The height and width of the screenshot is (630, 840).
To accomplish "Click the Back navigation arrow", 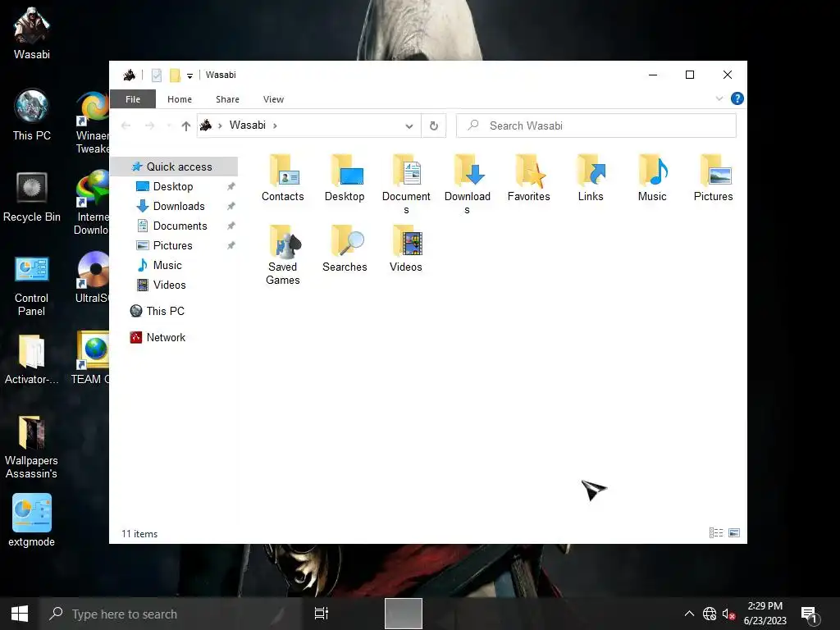I will [126, 126].
